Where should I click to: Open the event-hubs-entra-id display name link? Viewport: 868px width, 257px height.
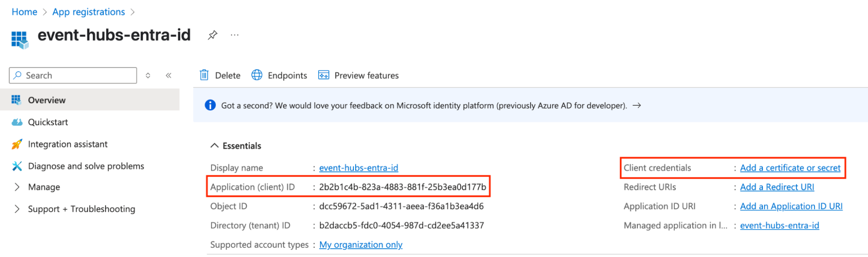[x=359, y=168]
